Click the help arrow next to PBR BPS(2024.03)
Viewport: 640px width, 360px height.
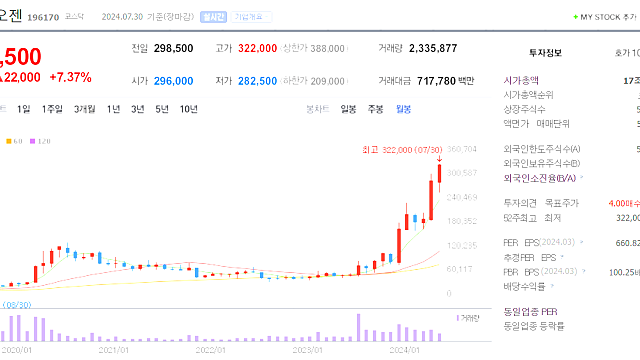584,271
